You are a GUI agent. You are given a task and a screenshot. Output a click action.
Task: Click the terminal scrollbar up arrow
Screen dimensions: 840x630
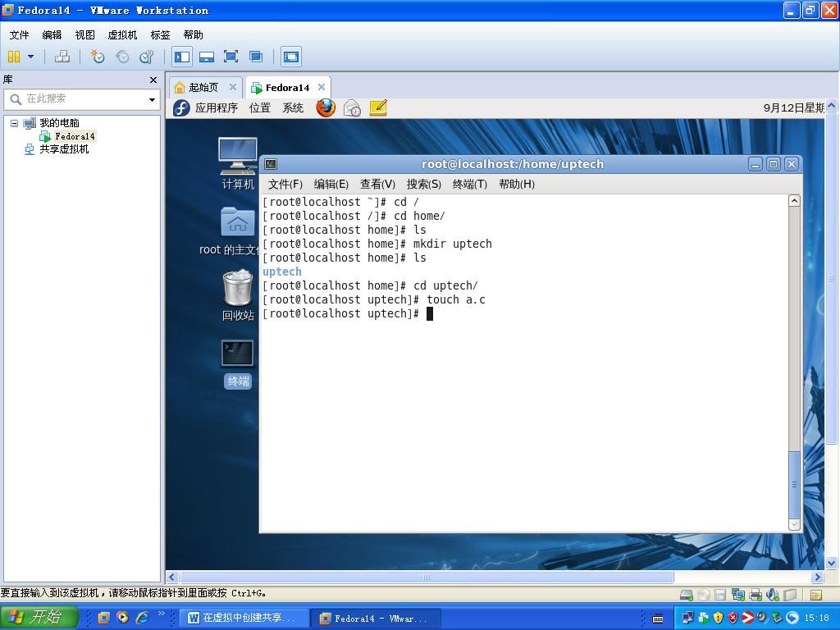click(x=794, y=201)
